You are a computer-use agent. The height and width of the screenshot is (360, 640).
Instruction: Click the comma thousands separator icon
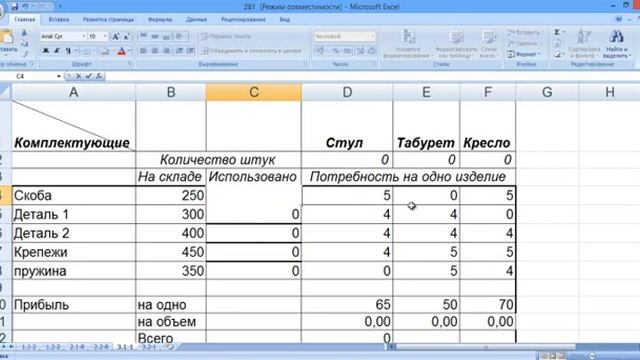click(x=347, y=51)
